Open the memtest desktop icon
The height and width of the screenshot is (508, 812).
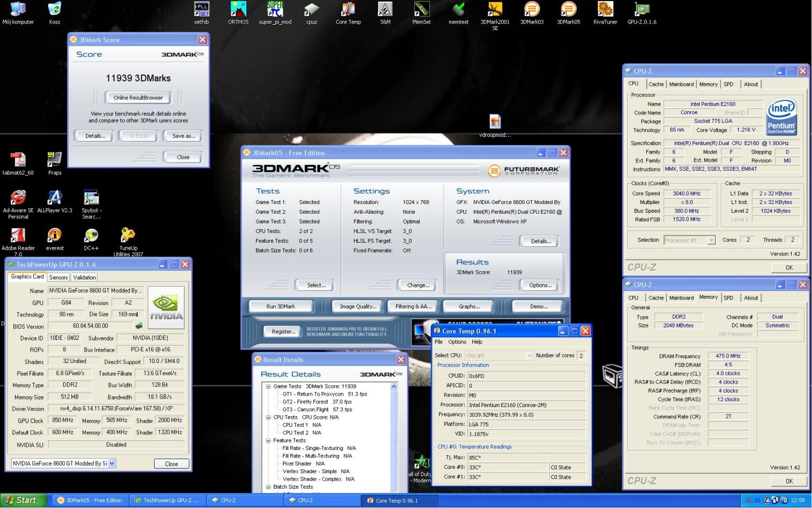coord(458,13)
